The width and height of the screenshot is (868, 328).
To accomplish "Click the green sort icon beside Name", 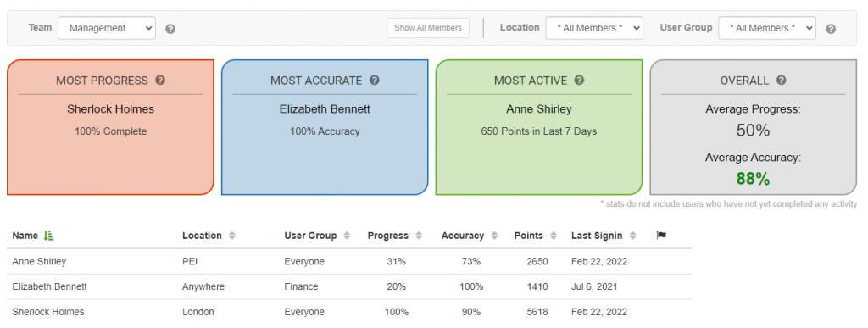I will click(x=48, y=236).
